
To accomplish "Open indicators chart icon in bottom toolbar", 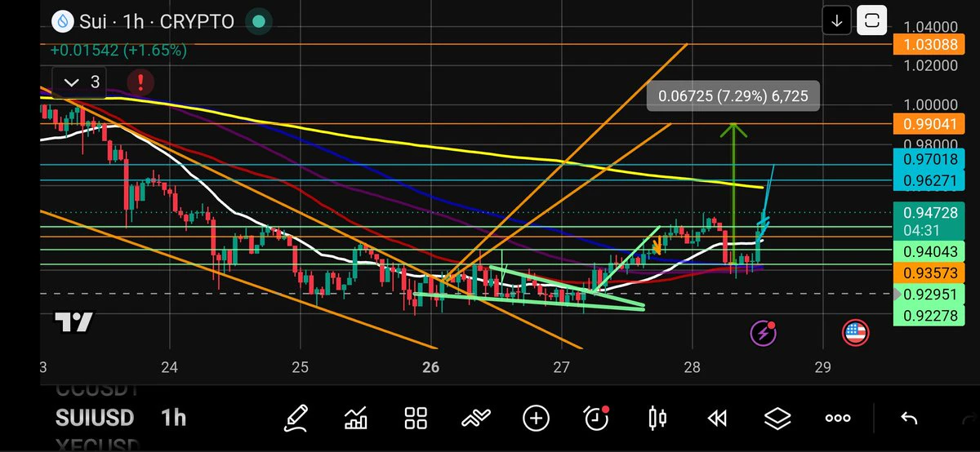I will click(356, 419).
